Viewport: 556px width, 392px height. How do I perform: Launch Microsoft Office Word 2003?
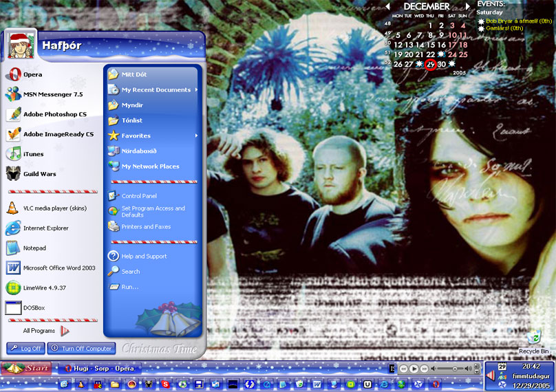tap(52, 268)
